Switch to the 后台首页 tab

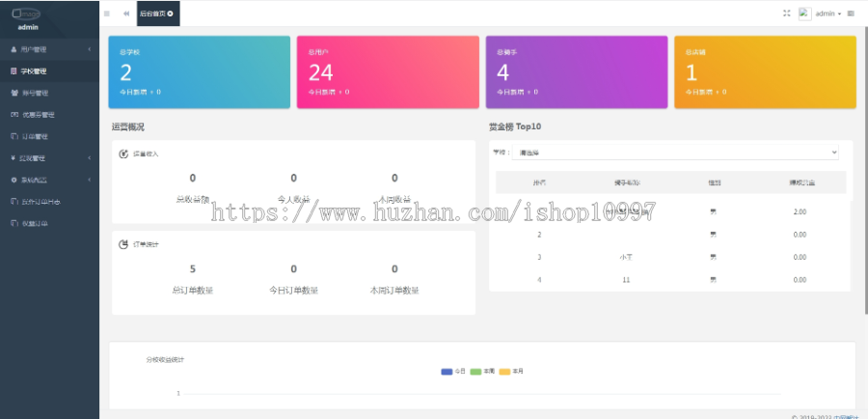158,14
